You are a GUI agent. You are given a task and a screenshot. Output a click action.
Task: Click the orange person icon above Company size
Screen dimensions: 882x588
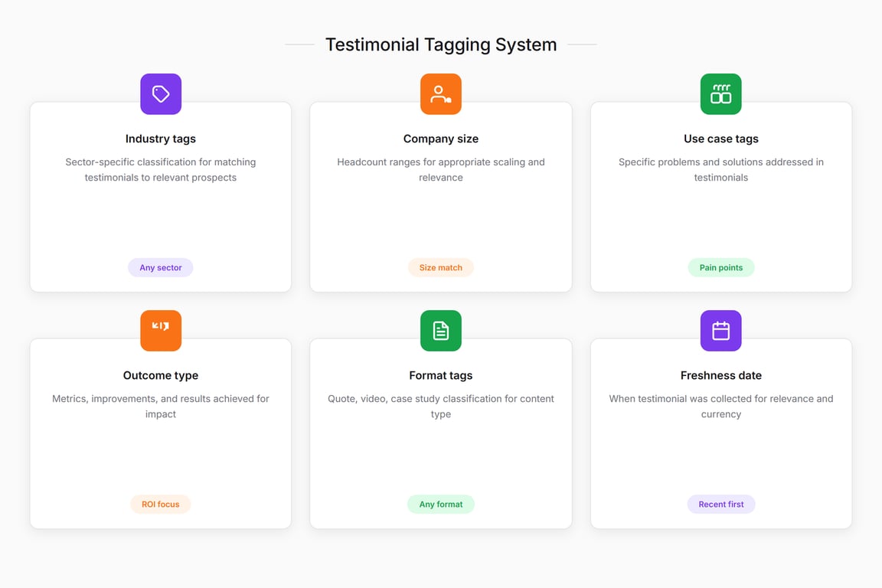point(440,94)
